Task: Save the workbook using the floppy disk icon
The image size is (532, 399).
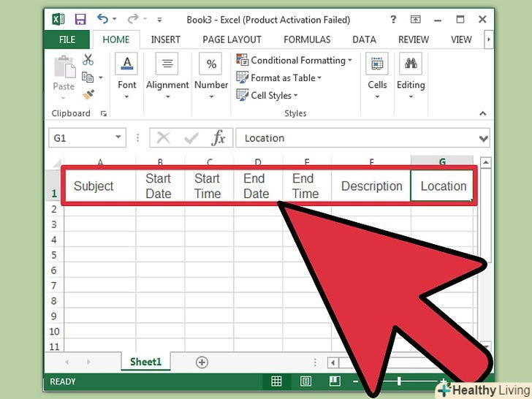Action: 80,19
